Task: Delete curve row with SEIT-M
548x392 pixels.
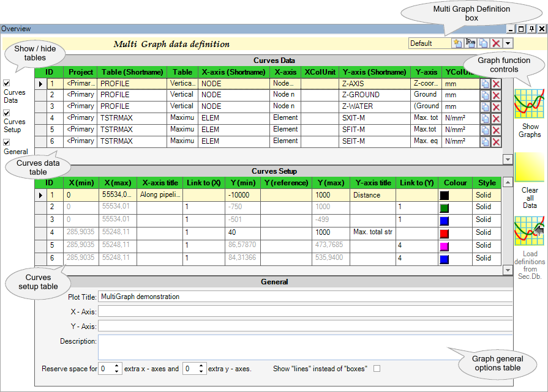Action: 496,141
